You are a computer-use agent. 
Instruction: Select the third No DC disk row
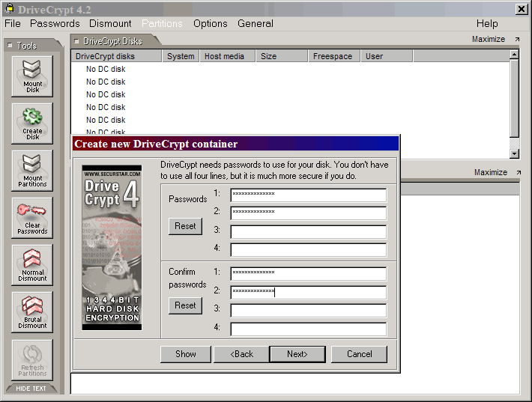[106, 94]
